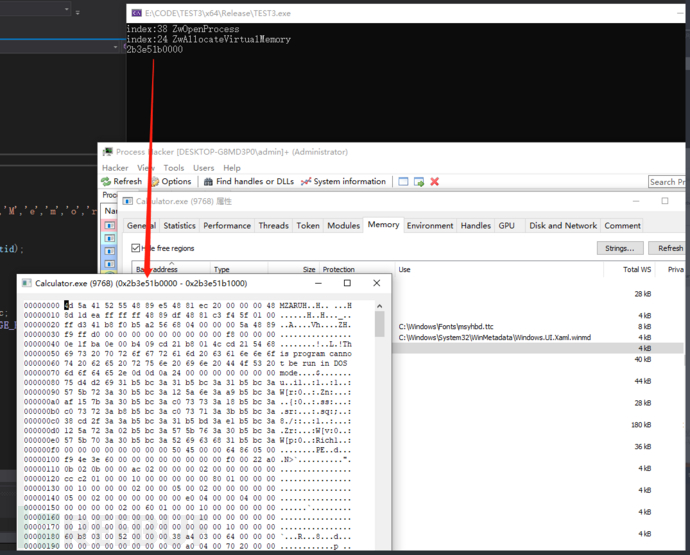Switch to the Modules tab
Screen dimensions: 690x555
click(344, 225)
